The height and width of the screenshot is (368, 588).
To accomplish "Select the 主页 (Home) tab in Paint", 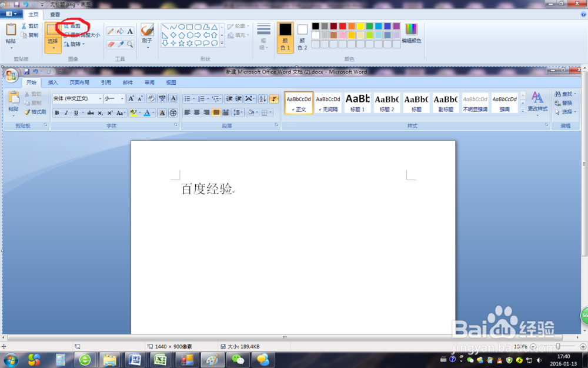I will tap(34, 14).
